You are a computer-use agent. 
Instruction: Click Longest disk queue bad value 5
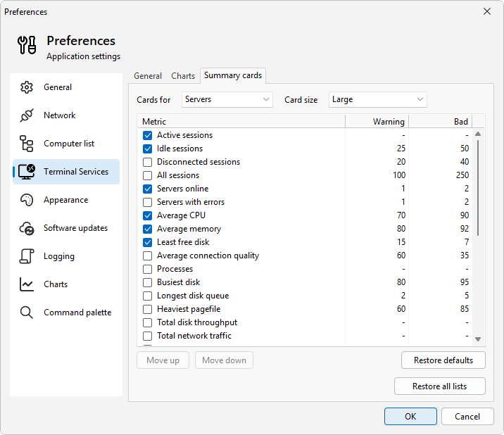coord(467,296)
